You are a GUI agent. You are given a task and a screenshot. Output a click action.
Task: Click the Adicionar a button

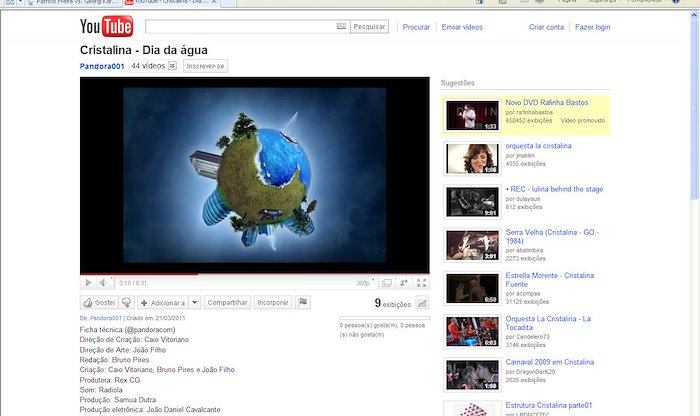(163, 303)
